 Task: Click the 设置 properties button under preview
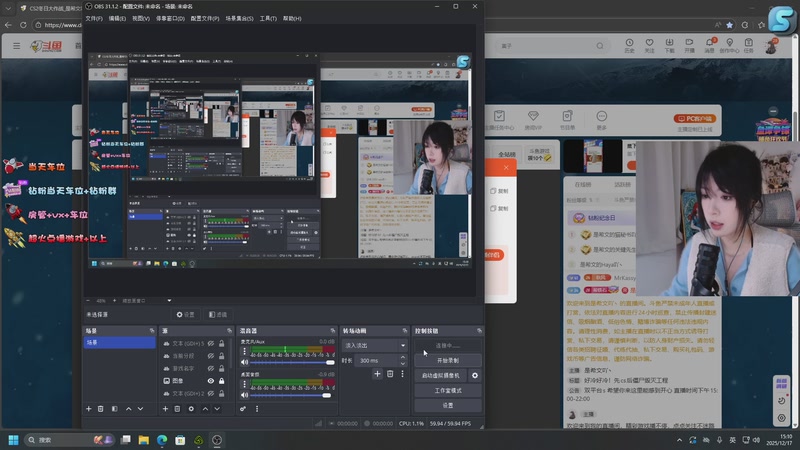pos(185,315)
